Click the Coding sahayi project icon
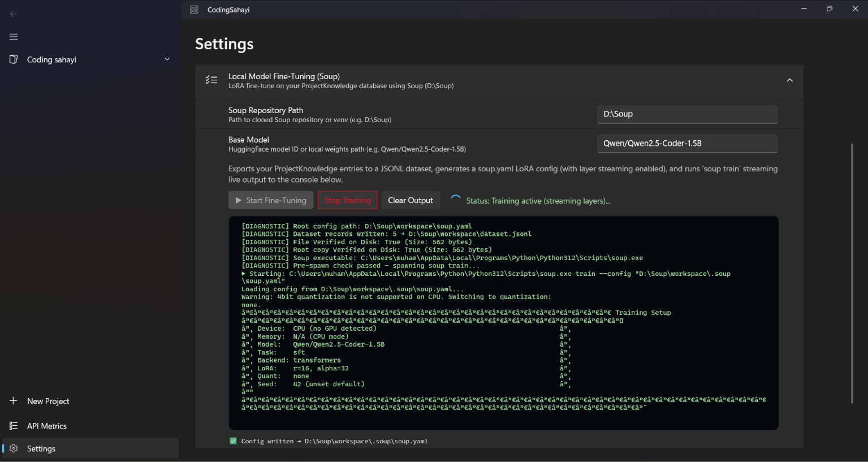The image size is (868, 462). [14, 59]
